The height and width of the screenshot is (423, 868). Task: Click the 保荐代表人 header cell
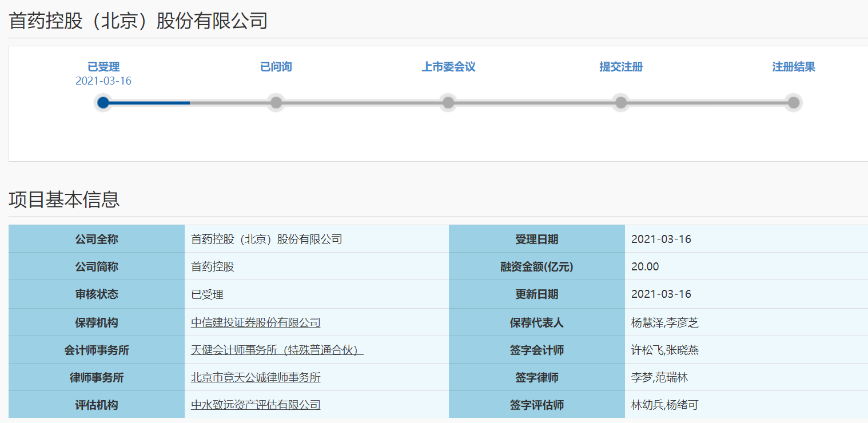point(537,322)
